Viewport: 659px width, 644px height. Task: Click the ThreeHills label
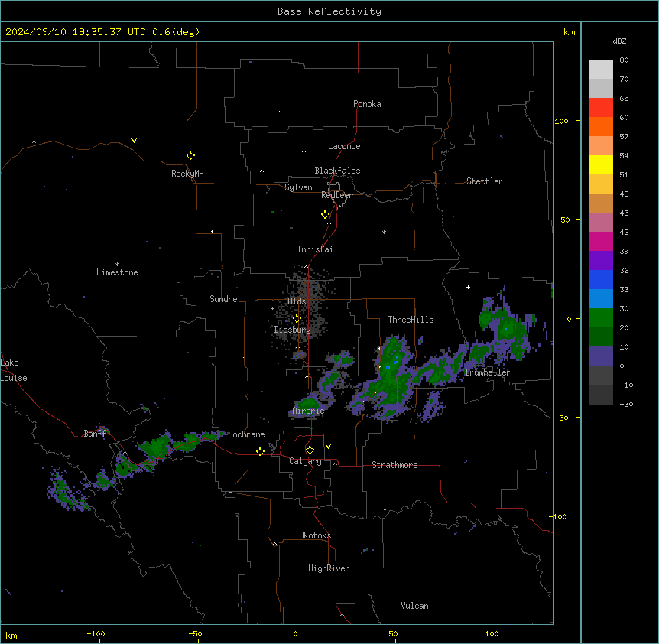pos(411,320)
